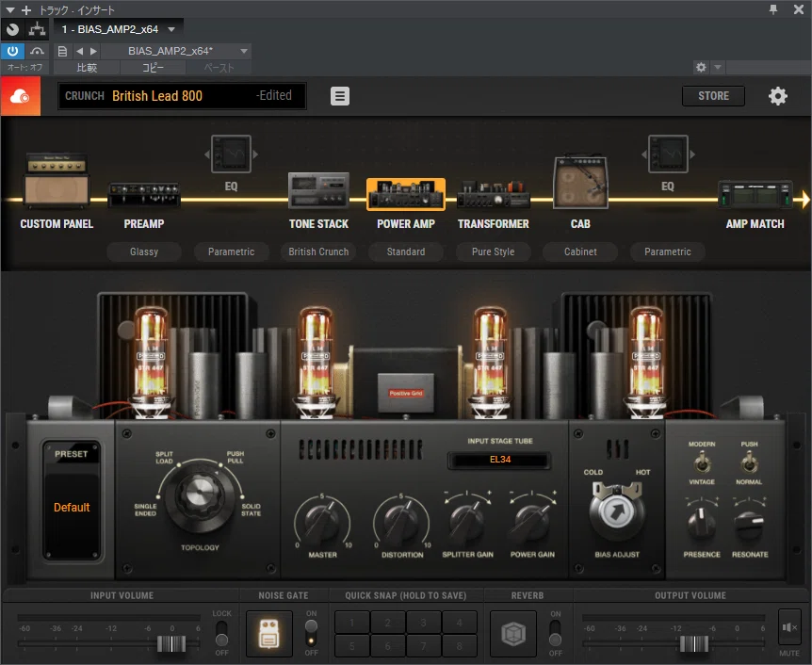Collapse the track insert panel triangle
This screenshot has height=665, width=812.
point(9,9)
